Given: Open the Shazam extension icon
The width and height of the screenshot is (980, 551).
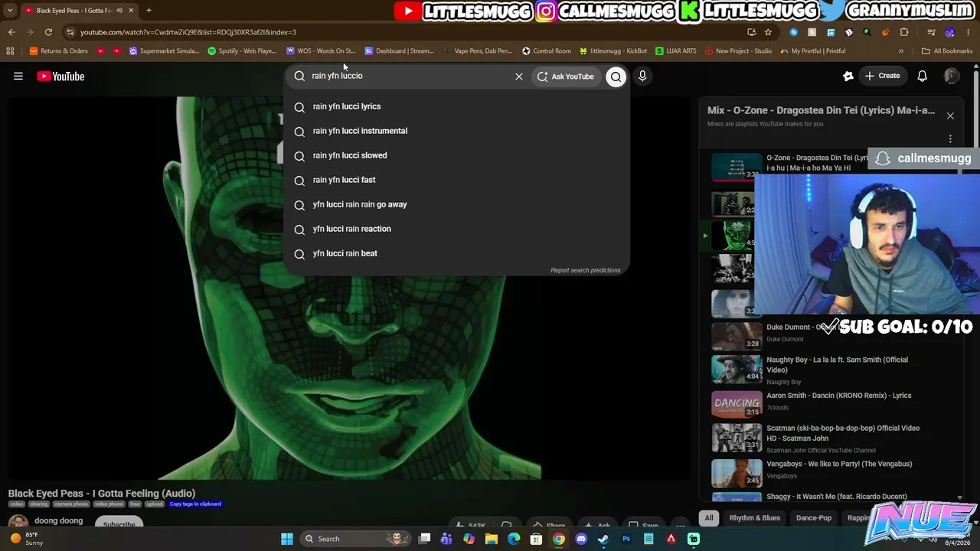Looking at the screenshot, I should (793, 32).
